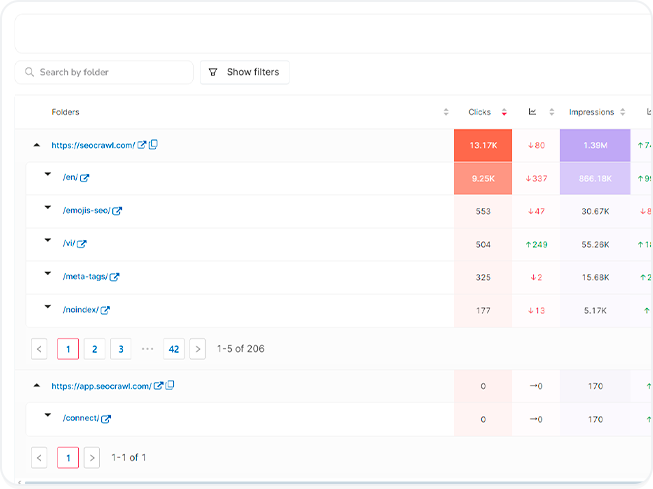Screen dimensions: 653x489
Task: Copy the app.seocrawl.com URL icon
Action: coord(169,386)
